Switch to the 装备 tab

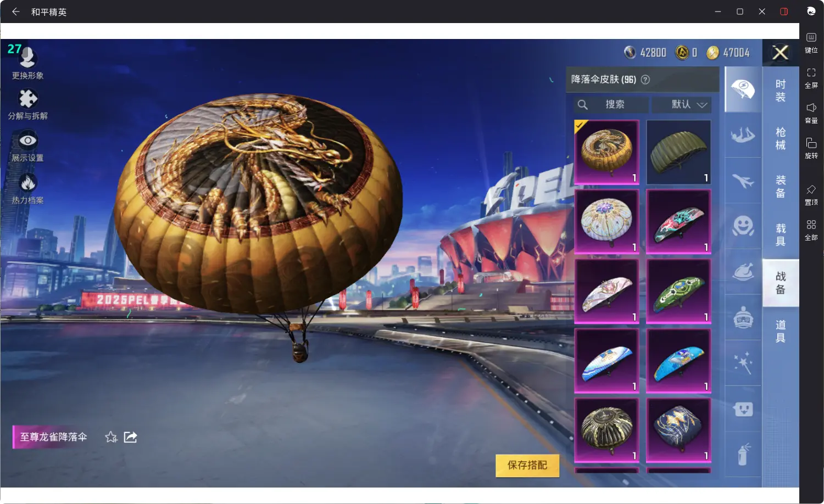[781, 187]
